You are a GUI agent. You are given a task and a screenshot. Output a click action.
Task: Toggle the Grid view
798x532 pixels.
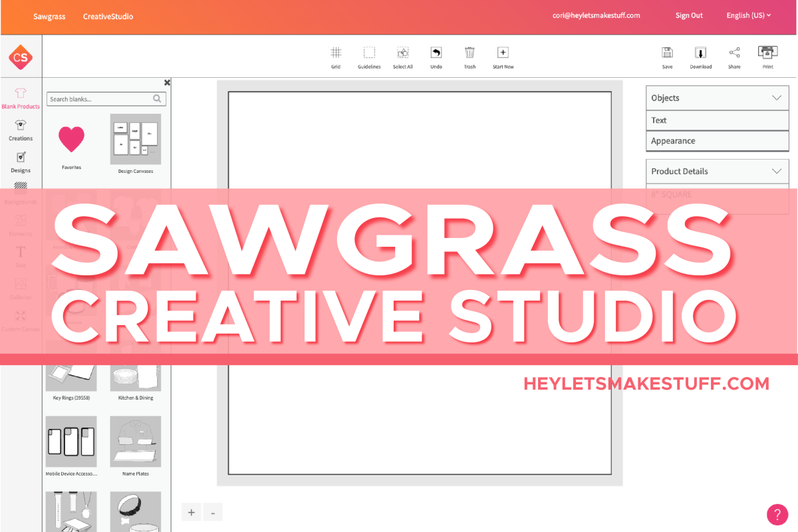click(x=336, y=57)
